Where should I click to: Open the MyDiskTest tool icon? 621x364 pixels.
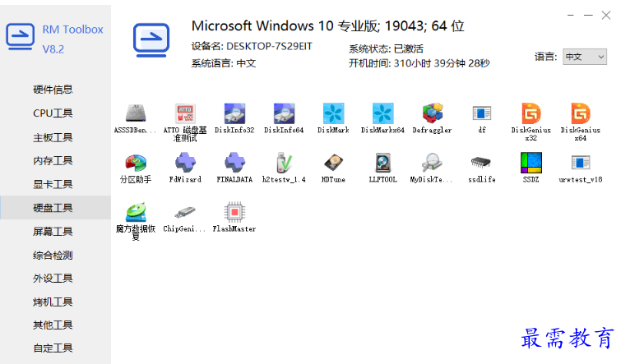click(432, 163)
